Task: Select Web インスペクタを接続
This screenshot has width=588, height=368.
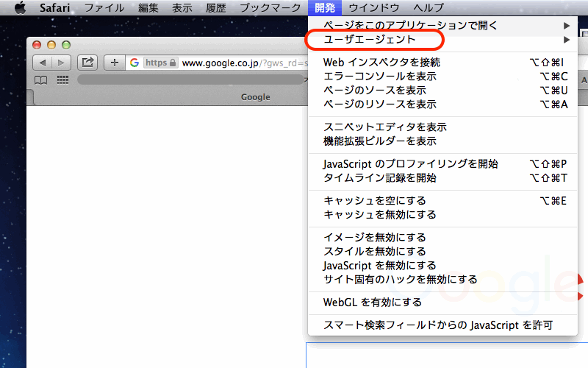Action: click(x=381, y=62)
